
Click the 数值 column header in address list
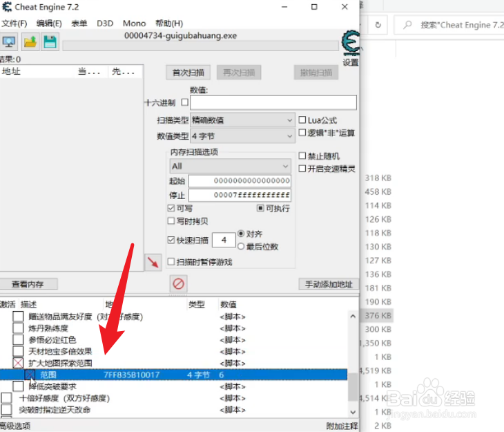229,304
